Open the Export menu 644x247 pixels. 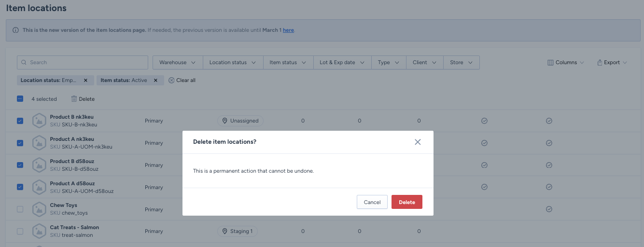point(612,62)
